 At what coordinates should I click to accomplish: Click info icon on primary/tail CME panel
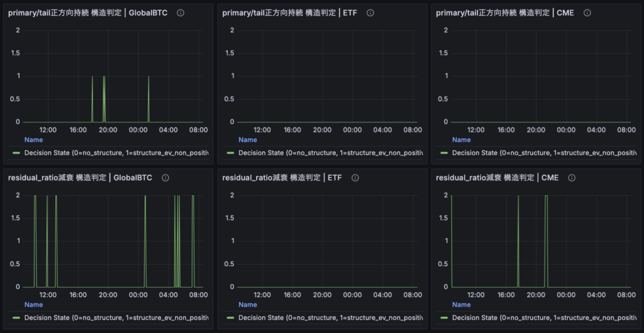(587, 13)
